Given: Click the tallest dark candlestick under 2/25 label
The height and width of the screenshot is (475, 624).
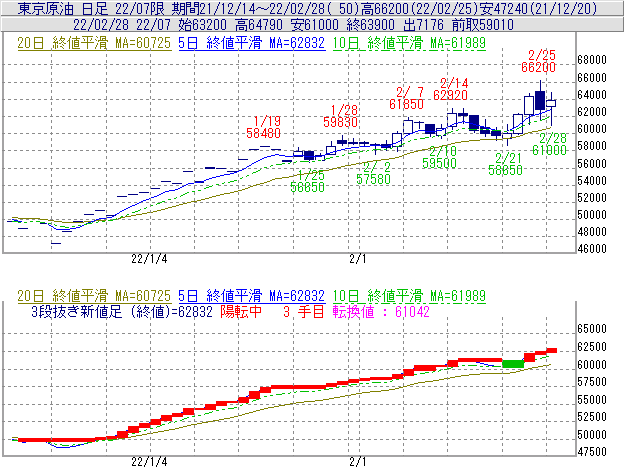Looking at the screenshot, I should (x=540, y=100).
